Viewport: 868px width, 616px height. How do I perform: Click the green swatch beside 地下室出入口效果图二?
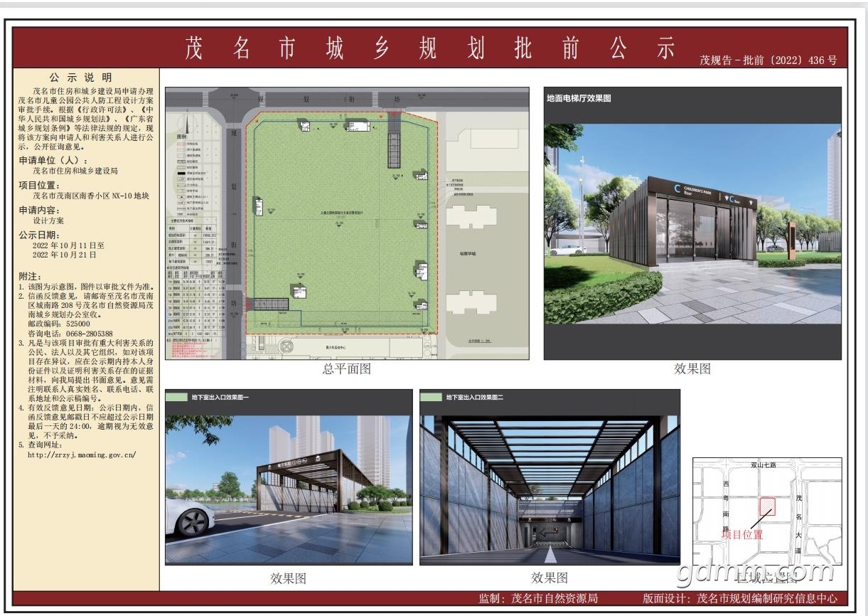pos(430,398)
